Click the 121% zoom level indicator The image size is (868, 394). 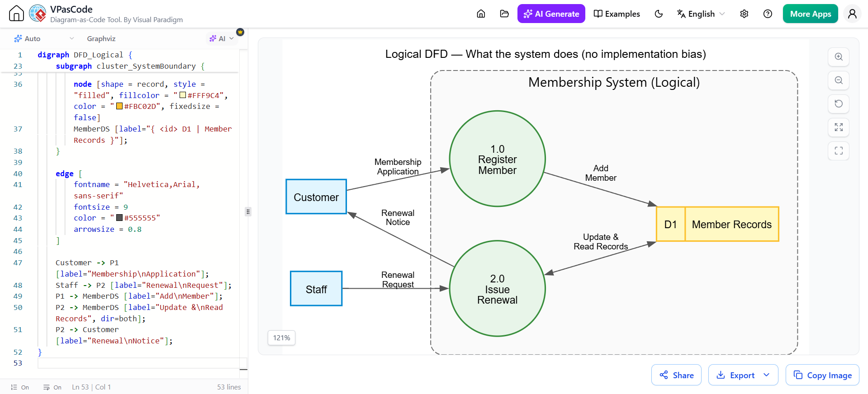pyautogui.click(x=281, y=338)
